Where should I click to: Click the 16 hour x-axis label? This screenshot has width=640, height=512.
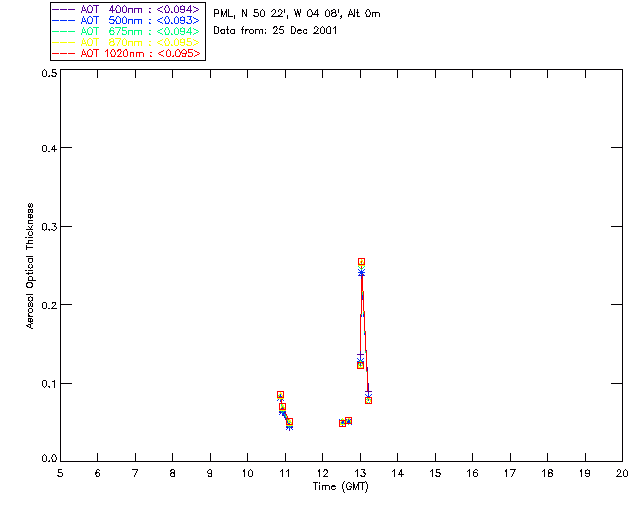pos(472,473)
